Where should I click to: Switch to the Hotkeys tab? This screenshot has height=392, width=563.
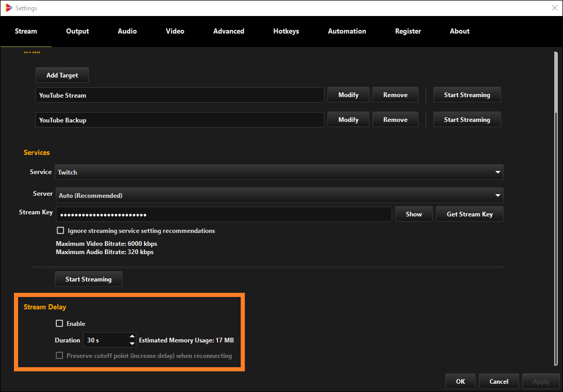point(286,31)
